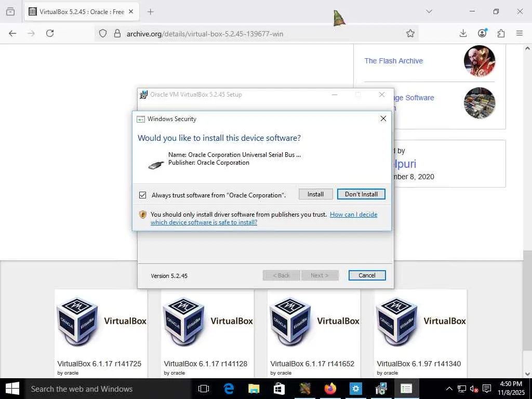Open Firefox account icon
The height and width of the screenshot is (399, 532).
pyautogui.click(x=482, y=33)
